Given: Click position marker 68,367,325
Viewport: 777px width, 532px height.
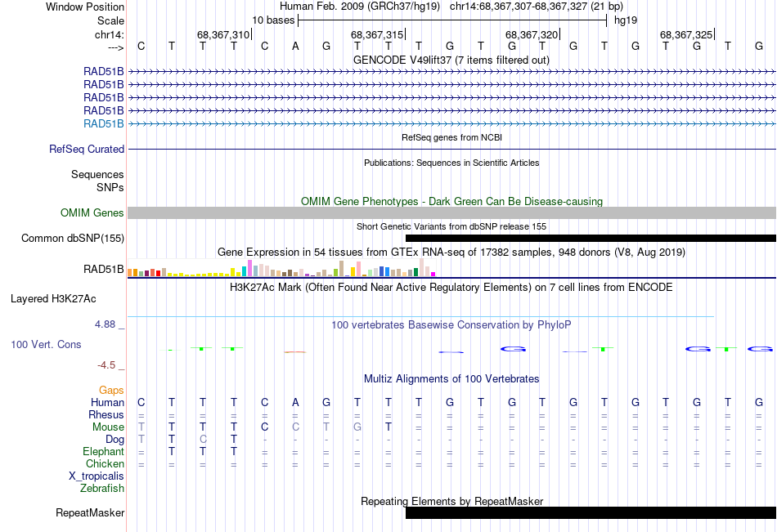Looking at the screenshot, I should point(686,34).
